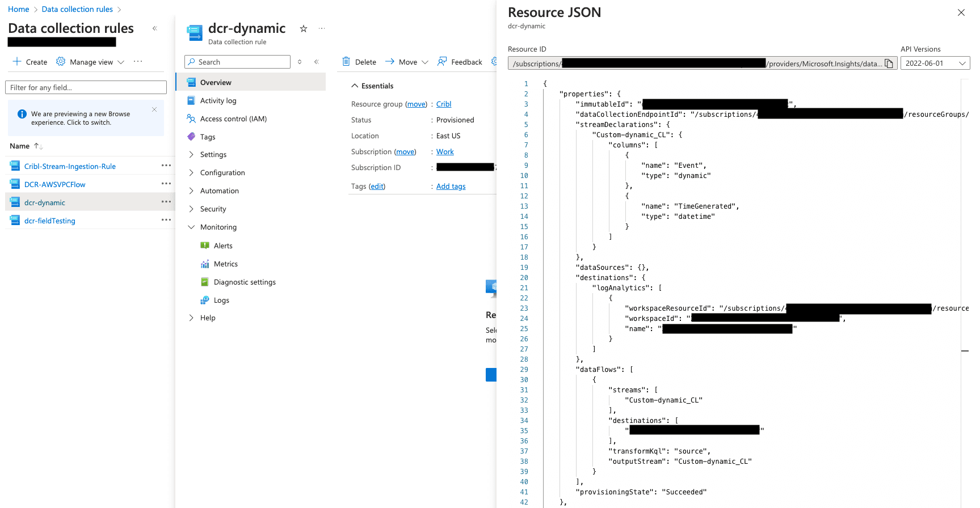Collapse the Monitoring section

[x=191, y=227]
